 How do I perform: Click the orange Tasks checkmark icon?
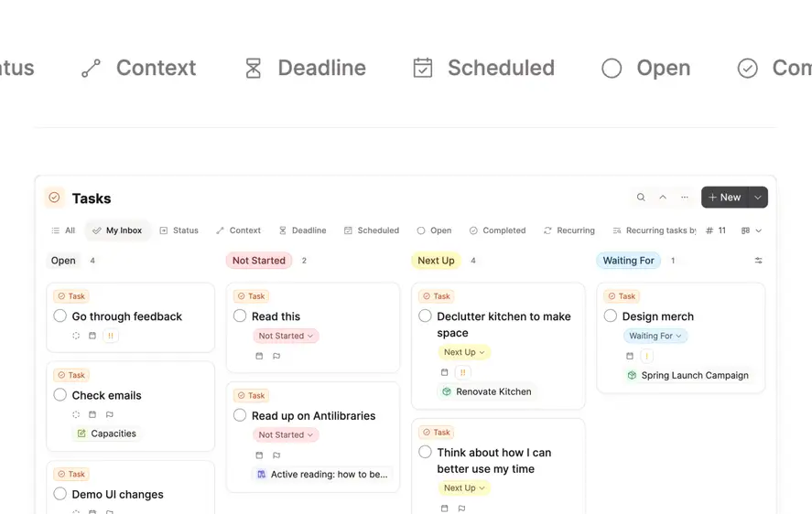point(54,198)
